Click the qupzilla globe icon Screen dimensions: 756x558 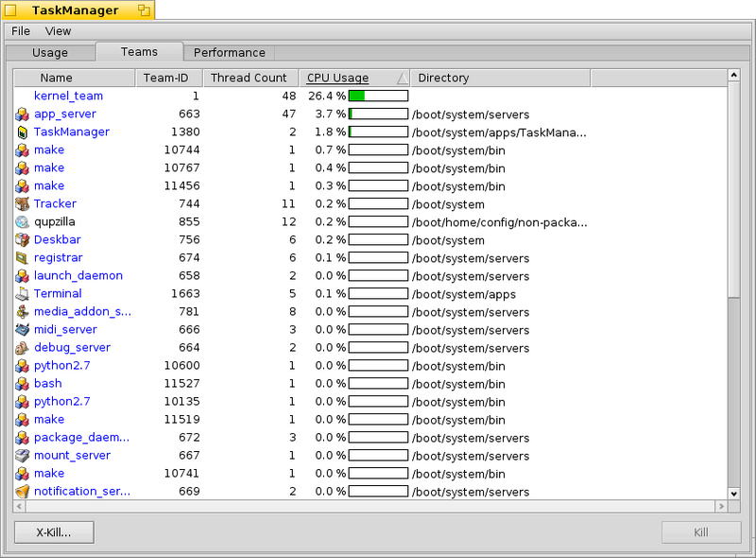pos(22,222)
